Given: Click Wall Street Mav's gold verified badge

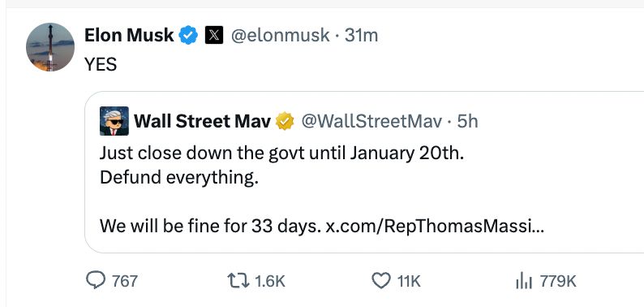Looking at the screenshot, I should (x=285, y=121).
